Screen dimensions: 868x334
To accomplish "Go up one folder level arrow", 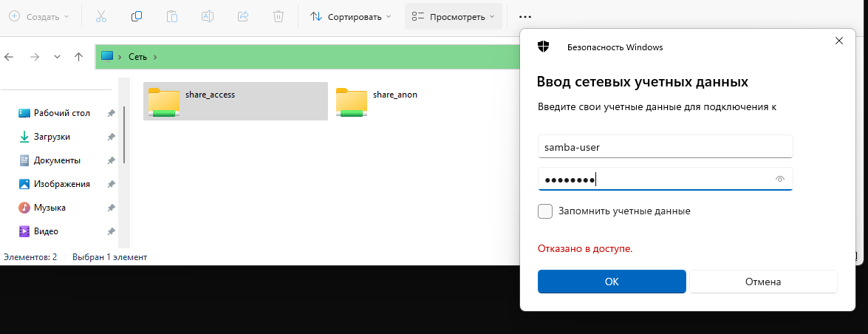I will pos(79,57).
